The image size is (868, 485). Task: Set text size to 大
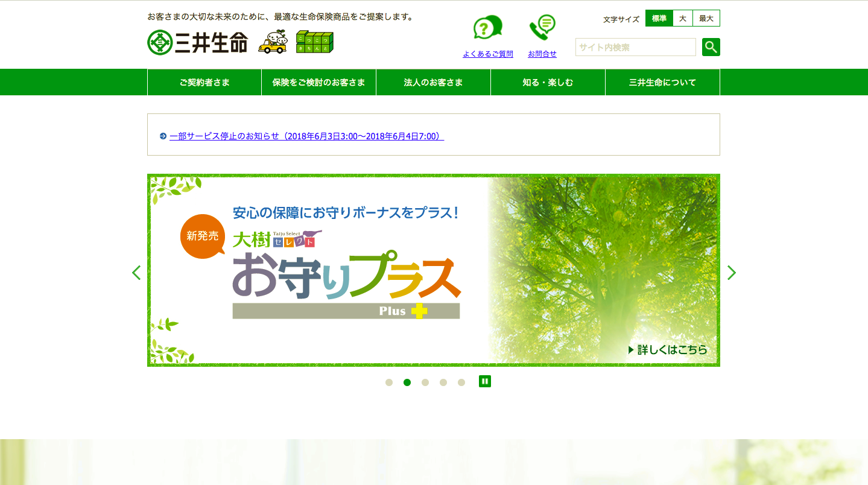[682, 18]
